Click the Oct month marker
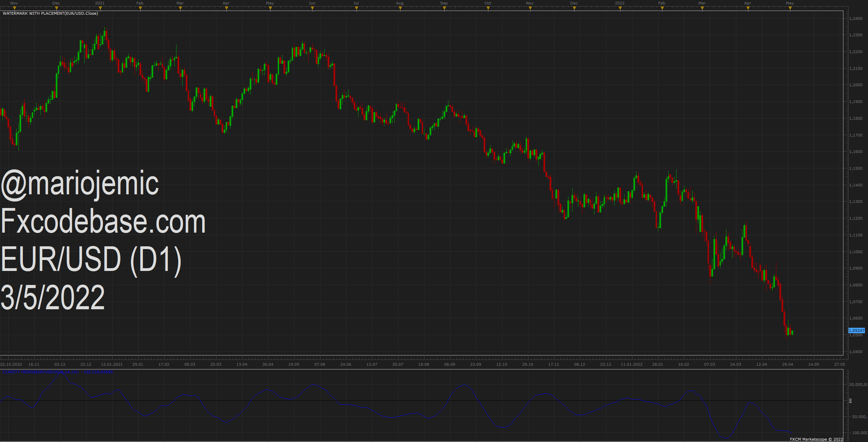 coord(488,3)
